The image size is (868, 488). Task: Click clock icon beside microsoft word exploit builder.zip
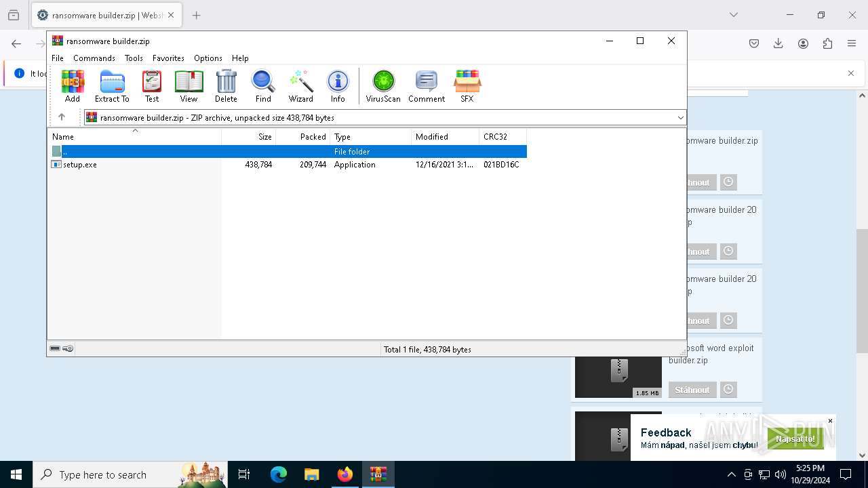point(728,390)
